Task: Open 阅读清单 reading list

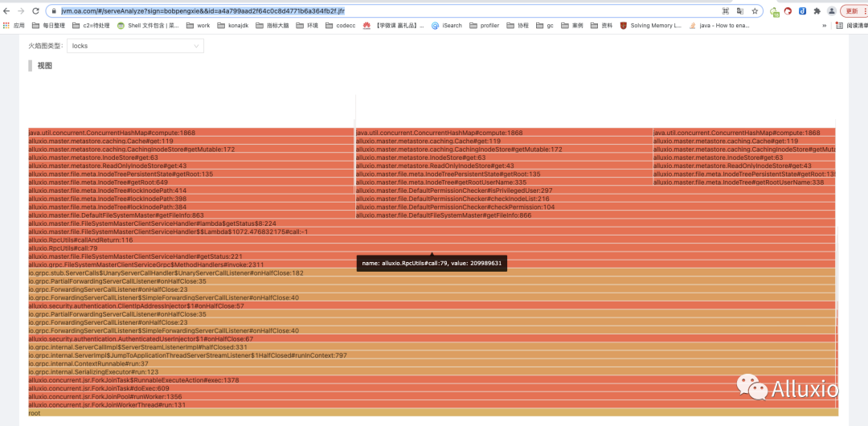Action: pos(853,26)
